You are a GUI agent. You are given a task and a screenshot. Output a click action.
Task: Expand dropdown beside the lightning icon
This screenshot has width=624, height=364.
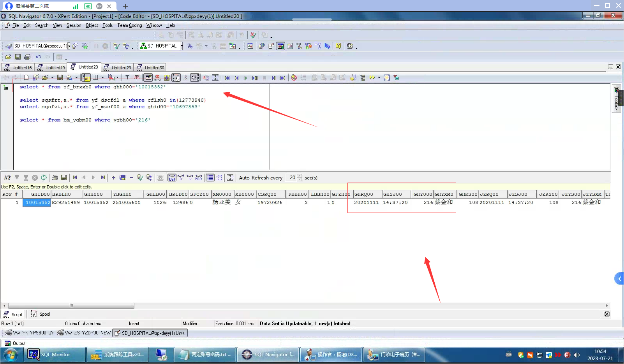pos(379,77)
